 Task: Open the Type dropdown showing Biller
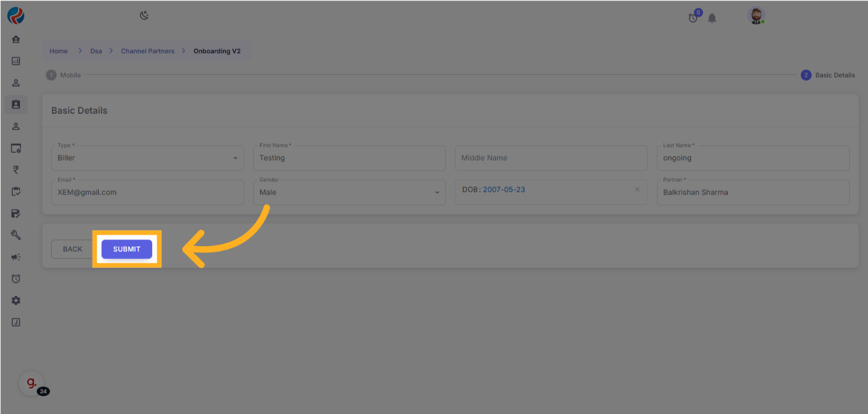coord(148,158)
